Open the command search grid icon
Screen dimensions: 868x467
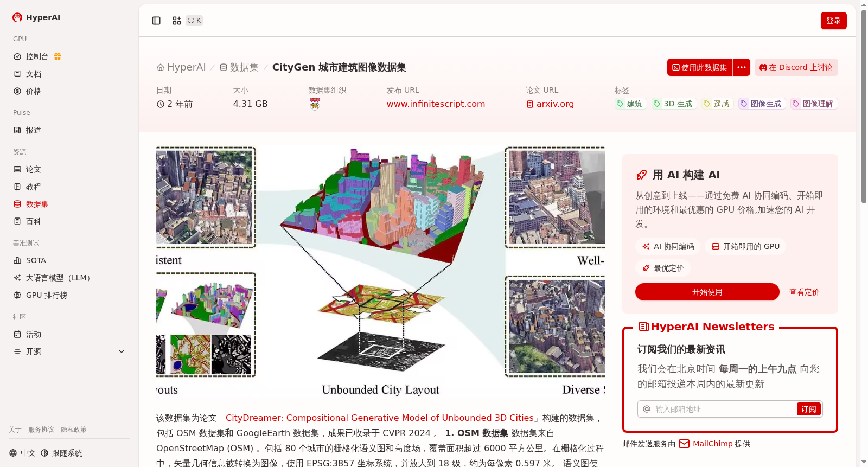click(177, 21)
